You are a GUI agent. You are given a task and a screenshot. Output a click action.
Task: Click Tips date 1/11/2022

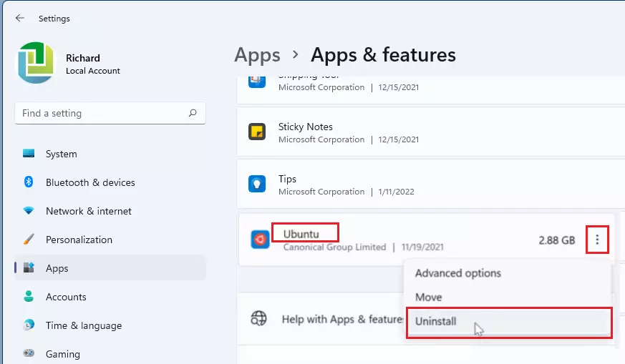[396, 192]
